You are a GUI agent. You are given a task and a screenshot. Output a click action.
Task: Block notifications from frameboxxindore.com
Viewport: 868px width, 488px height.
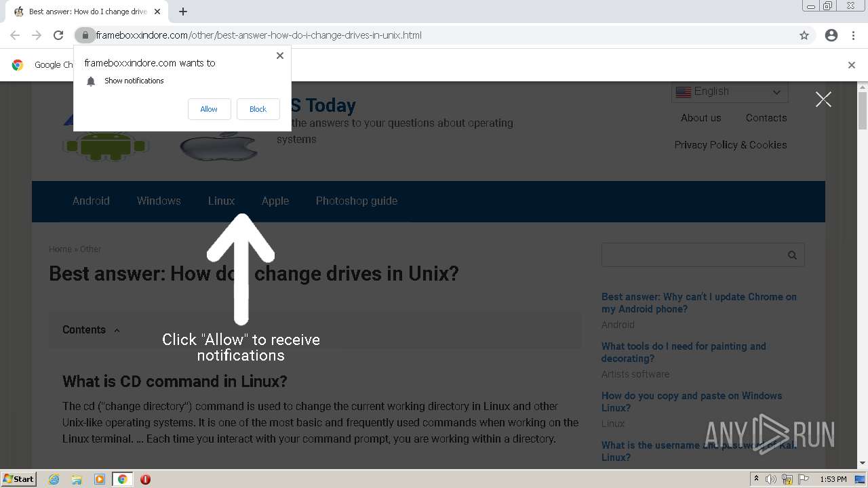[258, 109]
